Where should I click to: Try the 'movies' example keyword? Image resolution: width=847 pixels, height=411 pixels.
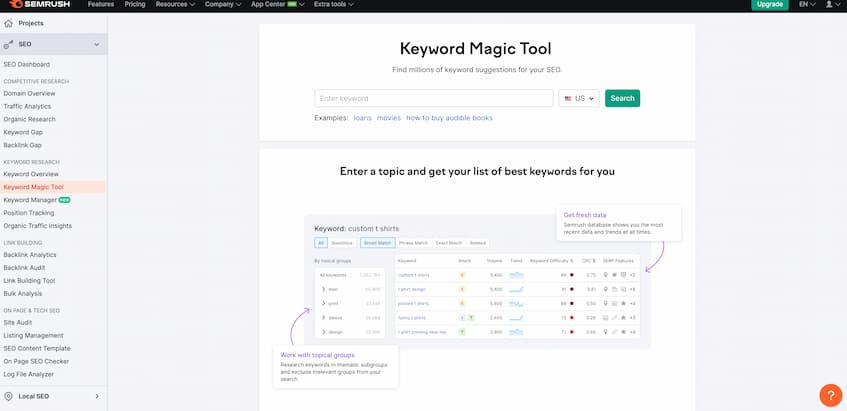pos(389,118)
